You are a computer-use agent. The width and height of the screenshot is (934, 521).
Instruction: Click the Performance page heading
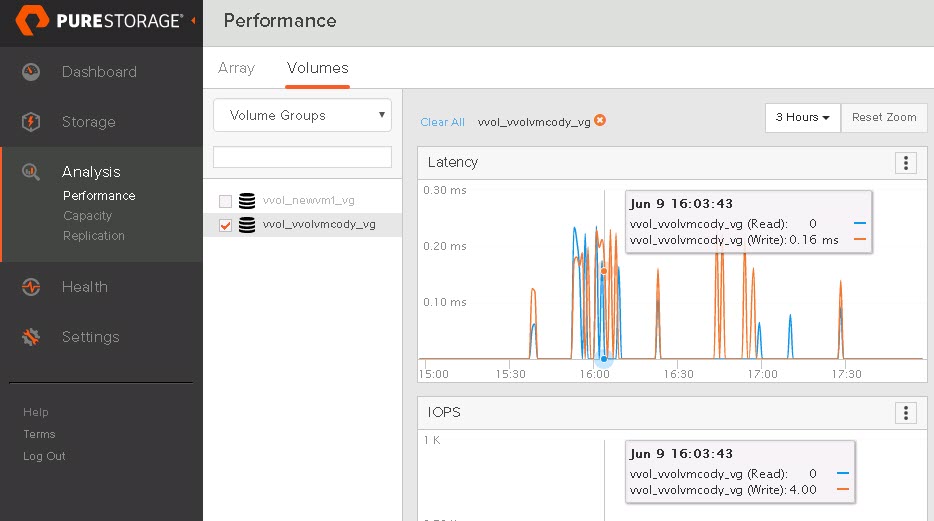pos(280,21)
